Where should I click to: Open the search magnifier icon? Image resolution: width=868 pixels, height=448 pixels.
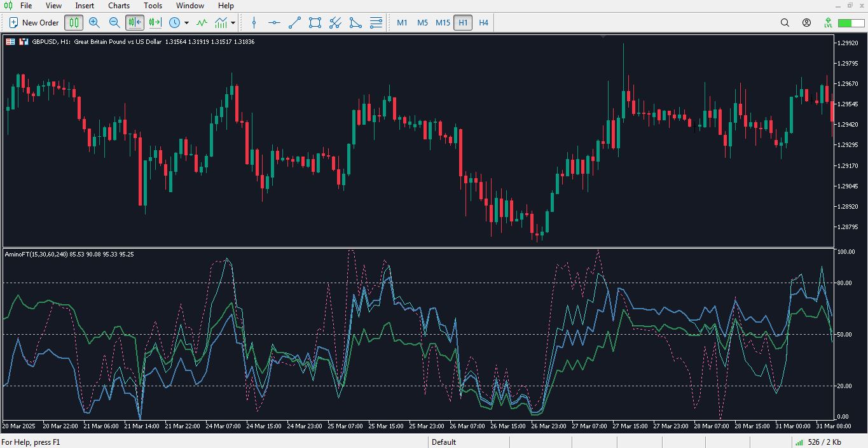click(x=785, y=23)
